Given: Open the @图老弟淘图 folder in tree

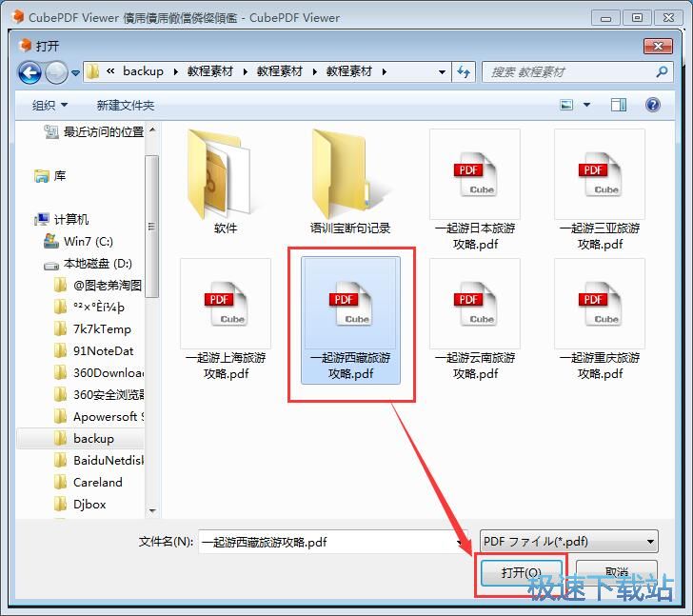Looking at the screenshot, I should pos(98,286).
